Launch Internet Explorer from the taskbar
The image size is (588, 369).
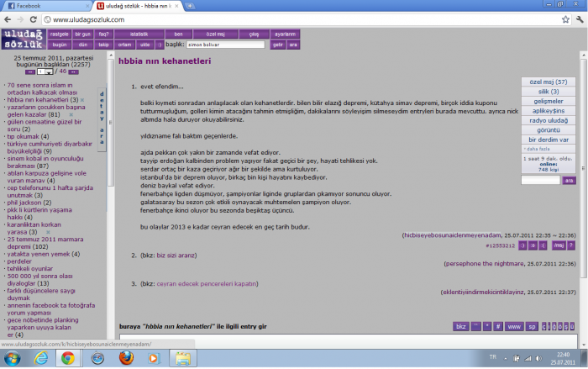pyautogui.click(x=39, y=358)
